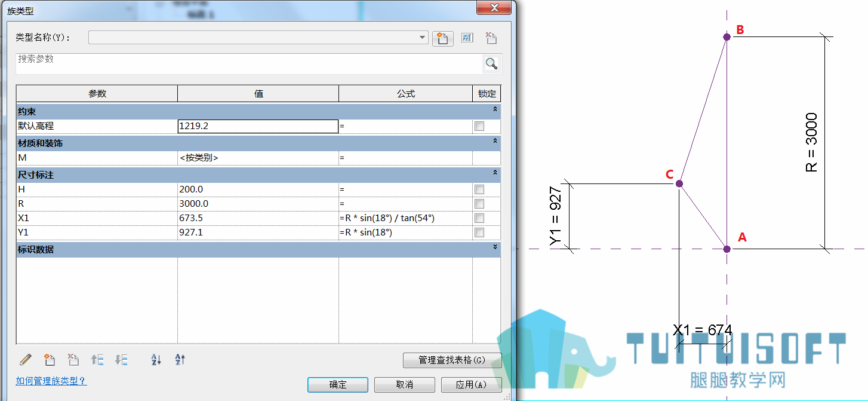Select the R value cell 3000.0
The height and width of the screenshot is (401, 868).
pos(258,204)
